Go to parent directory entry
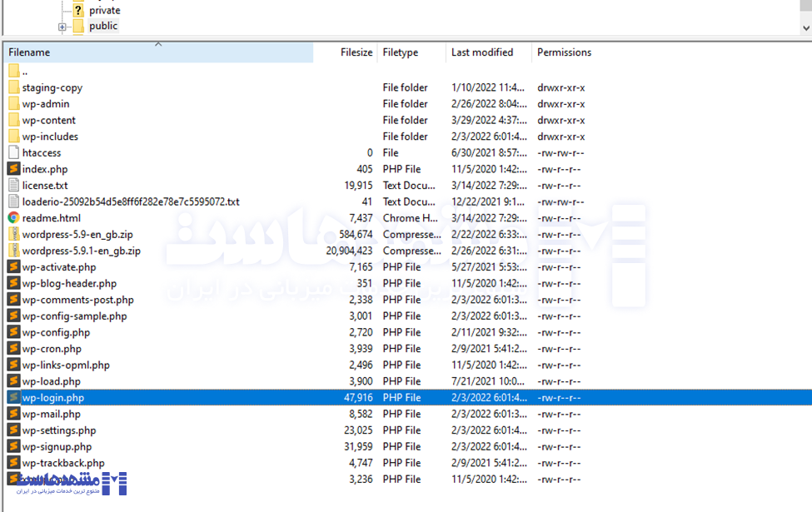The width and height of the screenshot is (812, 512). pos(25,72)
